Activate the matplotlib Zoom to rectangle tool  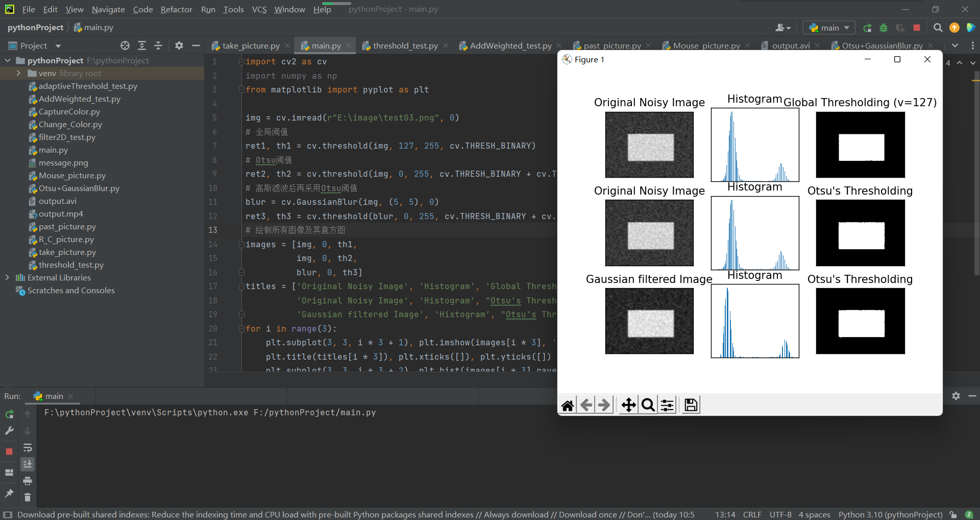(648, 405)
